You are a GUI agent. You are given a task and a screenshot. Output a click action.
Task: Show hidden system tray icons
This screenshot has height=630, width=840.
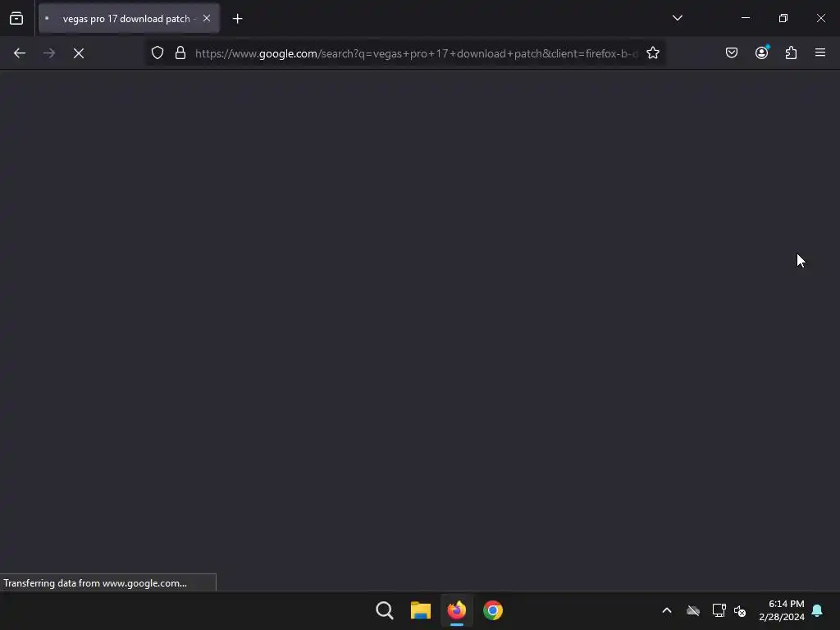coord(667,610)
